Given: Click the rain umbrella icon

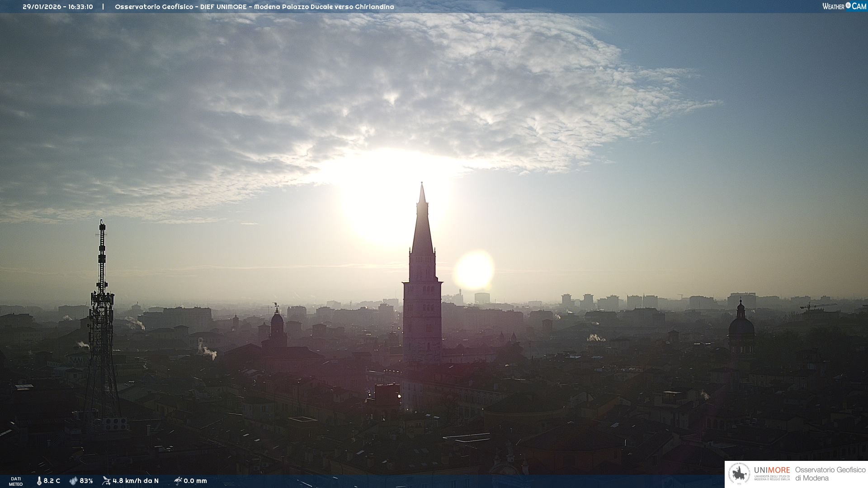Looking at the screenshot, I should [x=178, y=481].
